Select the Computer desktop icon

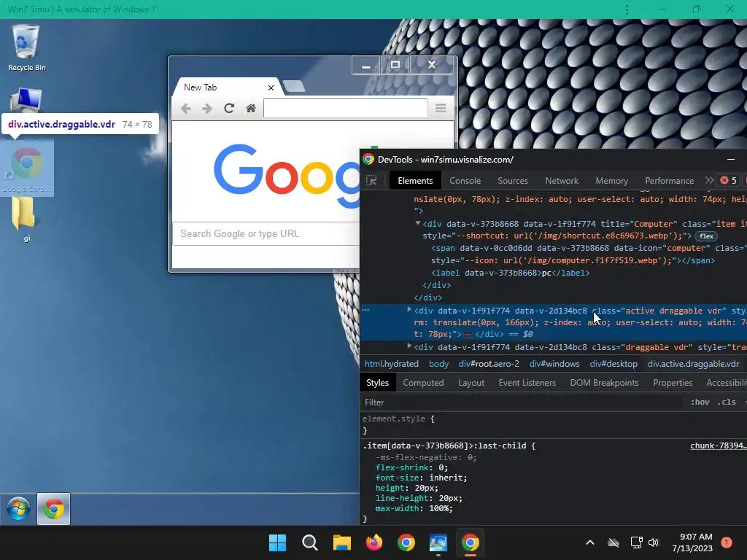pyautogui.click(x=26, y=100)
